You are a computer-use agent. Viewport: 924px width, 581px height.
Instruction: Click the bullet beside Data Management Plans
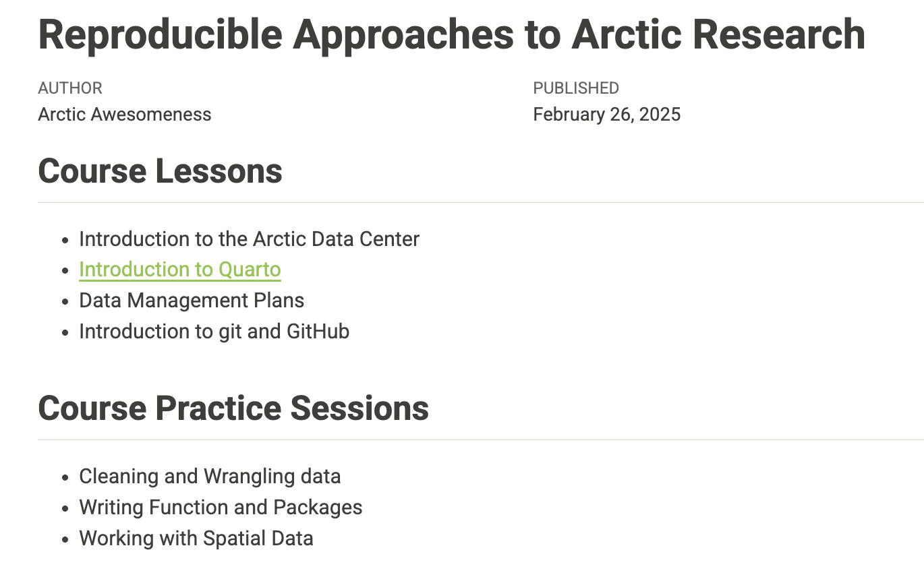65,302
